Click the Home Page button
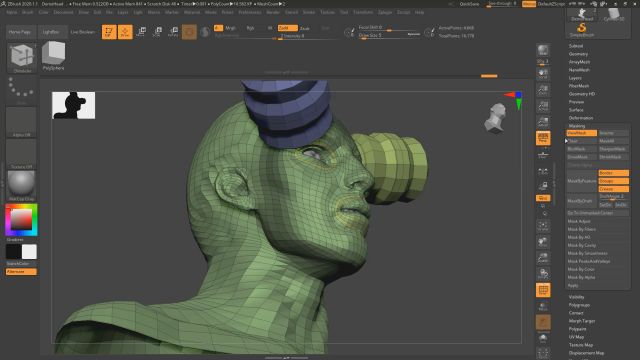The width and height of the screenshot is (640, 360). pyautogui.click(x=20, y=32)
